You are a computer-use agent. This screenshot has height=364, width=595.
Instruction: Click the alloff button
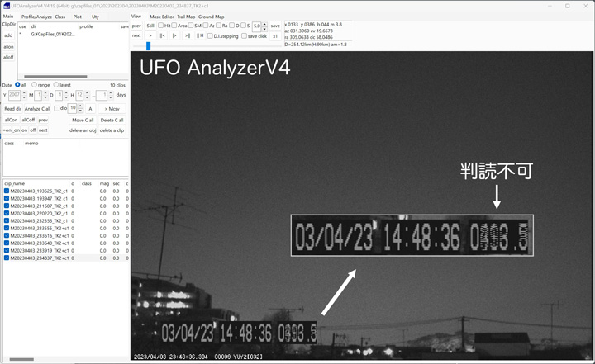point(8,57)
